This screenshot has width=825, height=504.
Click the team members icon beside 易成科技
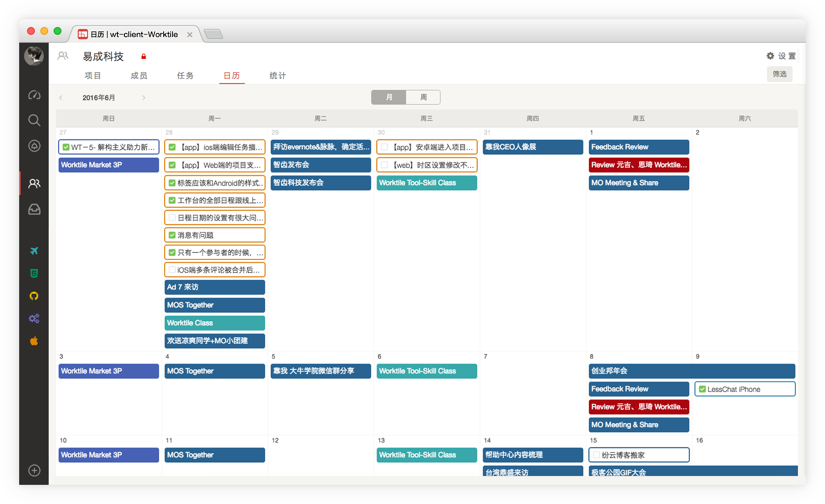[63, 56]
